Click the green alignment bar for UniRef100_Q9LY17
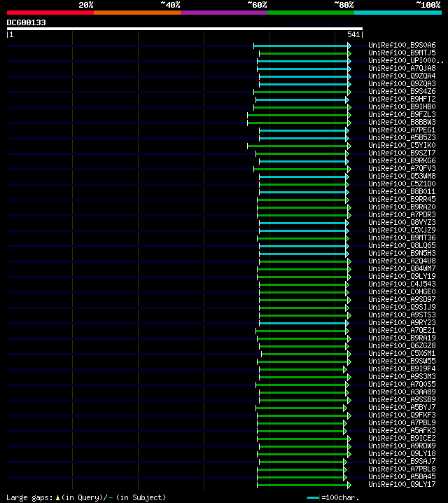Screen dimensions: 448x503 (302, 485)
